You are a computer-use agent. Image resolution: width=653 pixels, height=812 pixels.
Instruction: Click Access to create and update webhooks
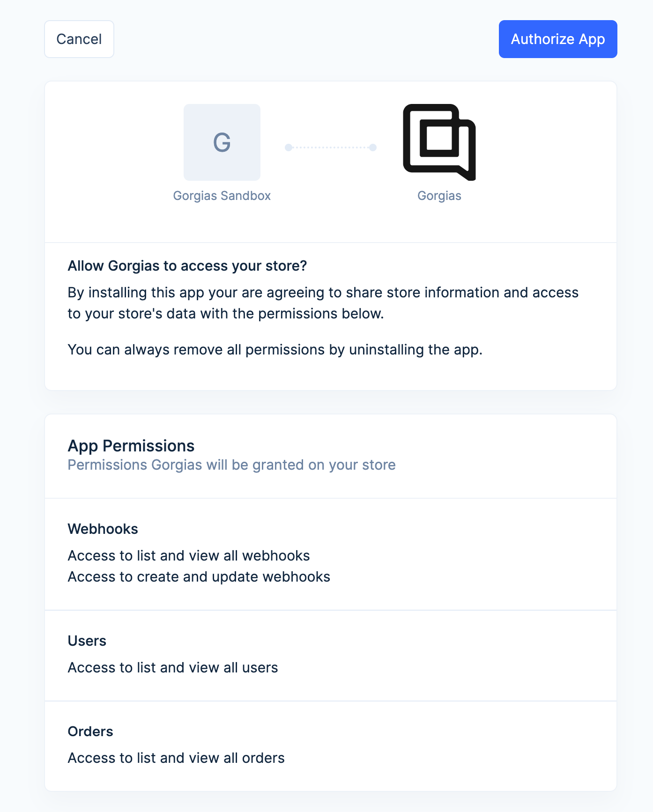click(x=199, y=577)
